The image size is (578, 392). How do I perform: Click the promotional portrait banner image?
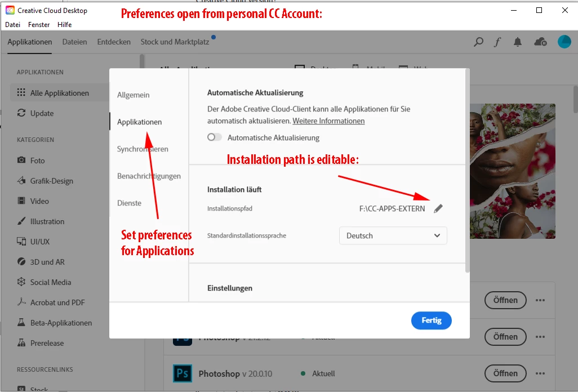(513, 171)
